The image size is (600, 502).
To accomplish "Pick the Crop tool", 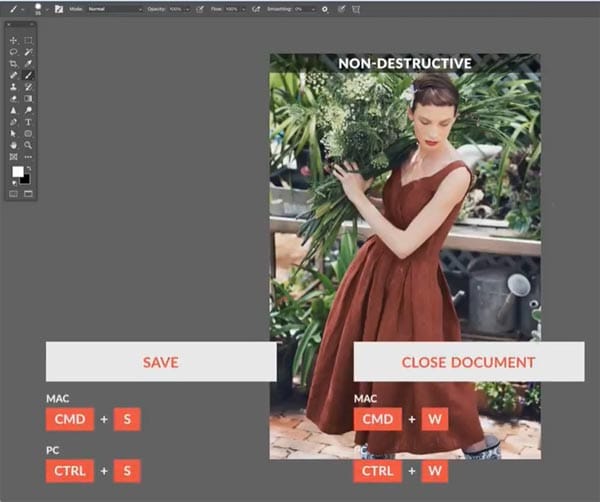I will 14,63.
